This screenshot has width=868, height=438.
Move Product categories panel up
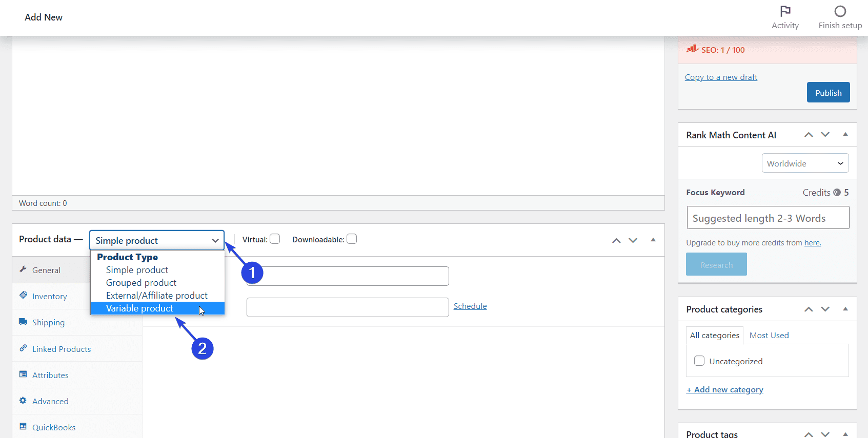pyautogui.click(x=809, y=309)
